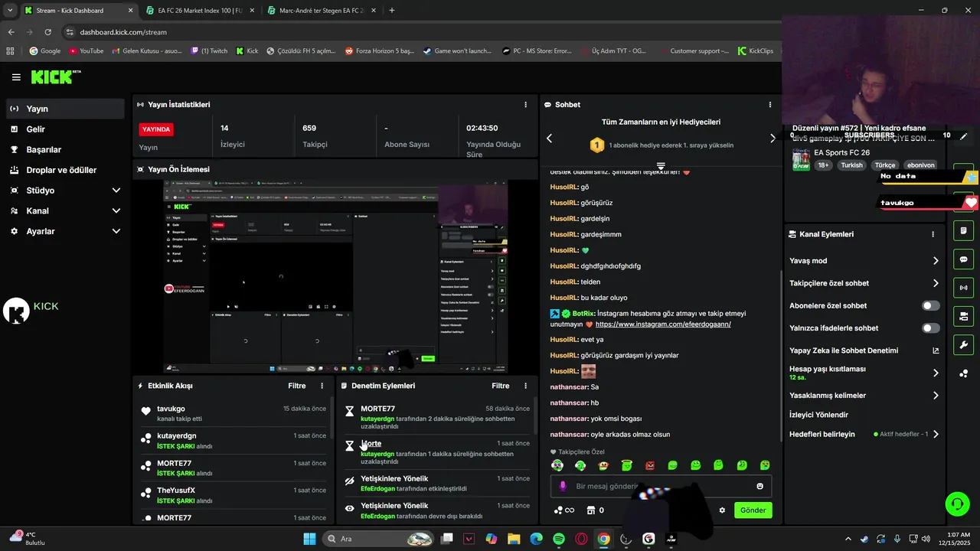Open Droplar ve ödüller in sidebar

point(65,170)
